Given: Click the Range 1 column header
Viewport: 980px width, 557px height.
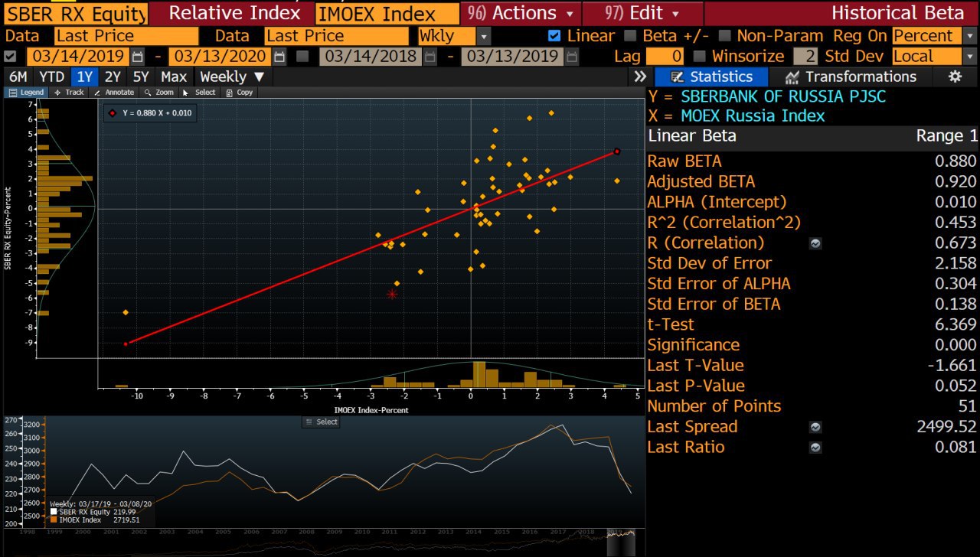Looking at the screenshot, I should [946, 136].
